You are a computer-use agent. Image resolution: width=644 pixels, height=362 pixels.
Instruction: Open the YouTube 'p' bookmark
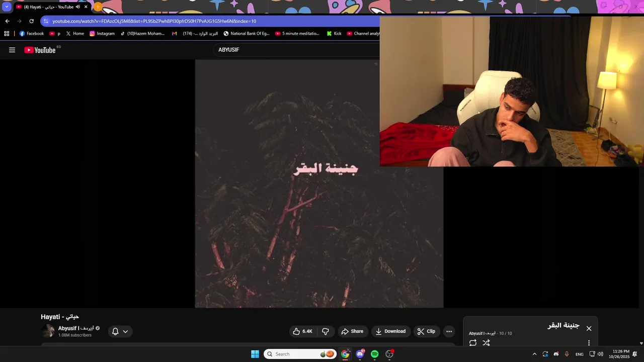pos(55,34)
